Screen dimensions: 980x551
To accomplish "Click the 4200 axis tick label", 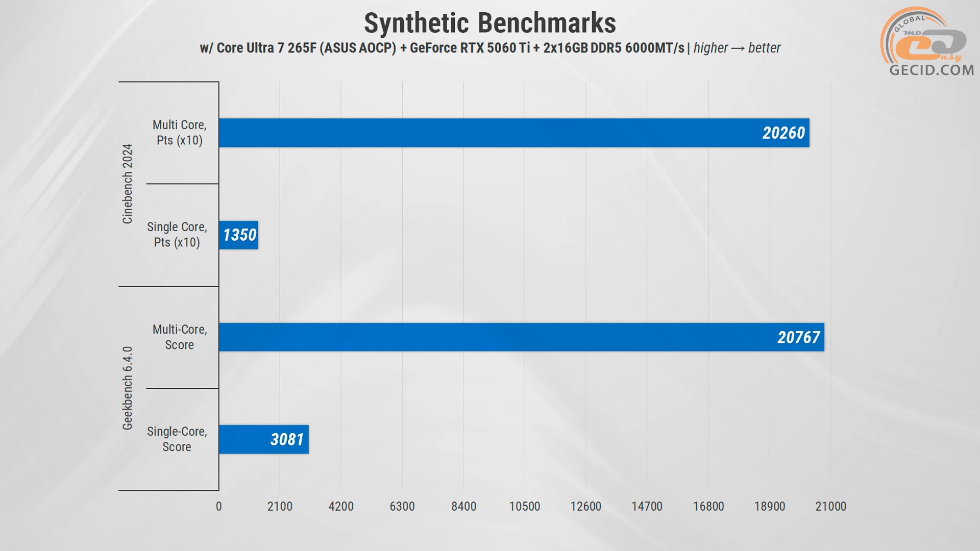I will pyautogui.click(x=341, y=507).
